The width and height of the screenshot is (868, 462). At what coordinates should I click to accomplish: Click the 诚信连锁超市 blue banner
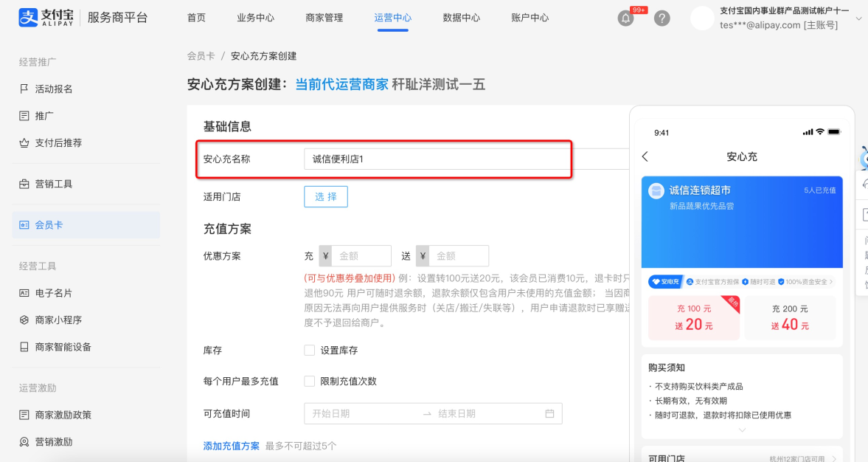742,222
